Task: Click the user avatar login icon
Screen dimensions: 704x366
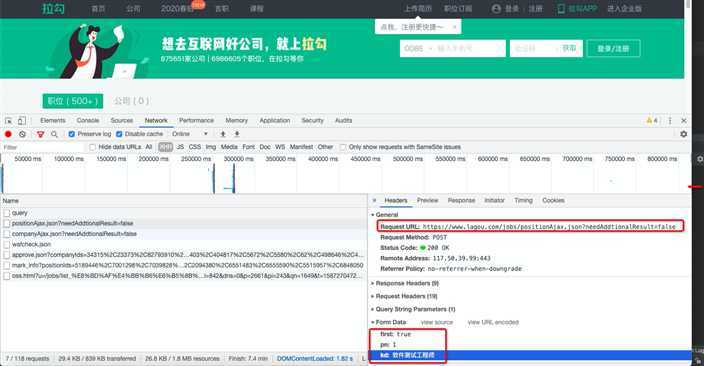Action: pos(496,9)
